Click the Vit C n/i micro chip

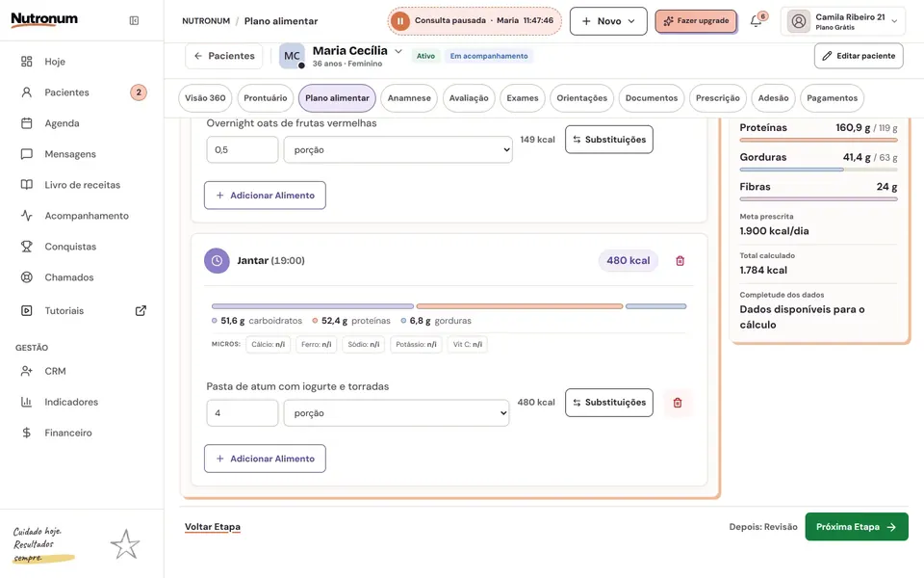(468, 345)
